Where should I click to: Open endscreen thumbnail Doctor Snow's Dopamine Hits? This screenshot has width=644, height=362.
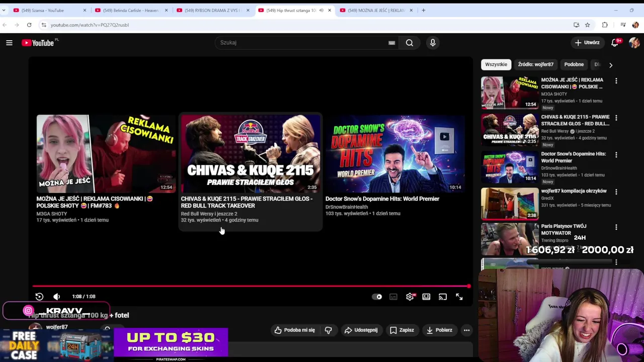point(395,154)
